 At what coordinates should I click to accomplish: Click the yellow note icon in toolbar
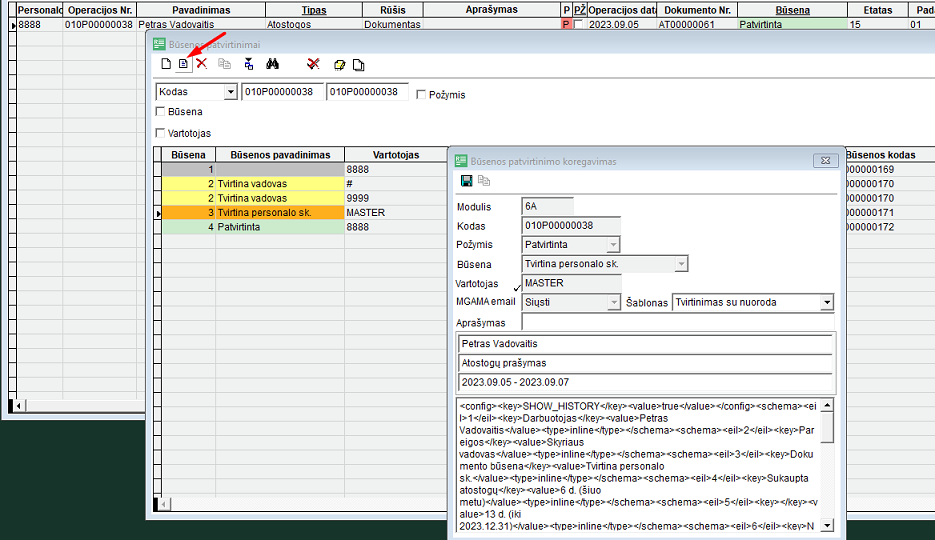pyautogui.click(x=340, y=65)
